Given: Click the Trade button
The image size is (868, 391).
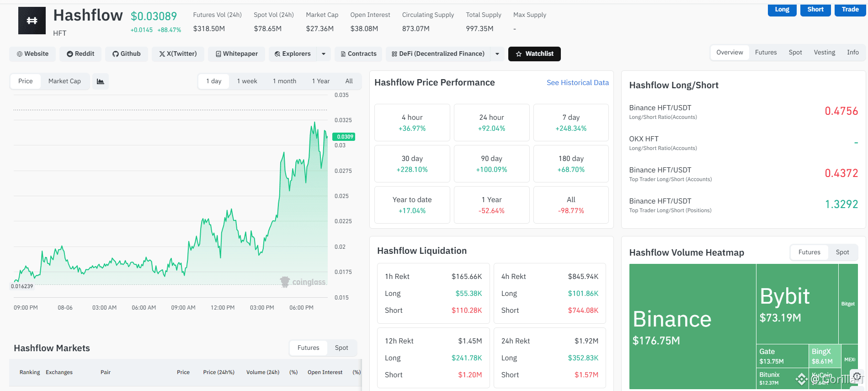Looking at the screenshot, I should click(850, 10).
